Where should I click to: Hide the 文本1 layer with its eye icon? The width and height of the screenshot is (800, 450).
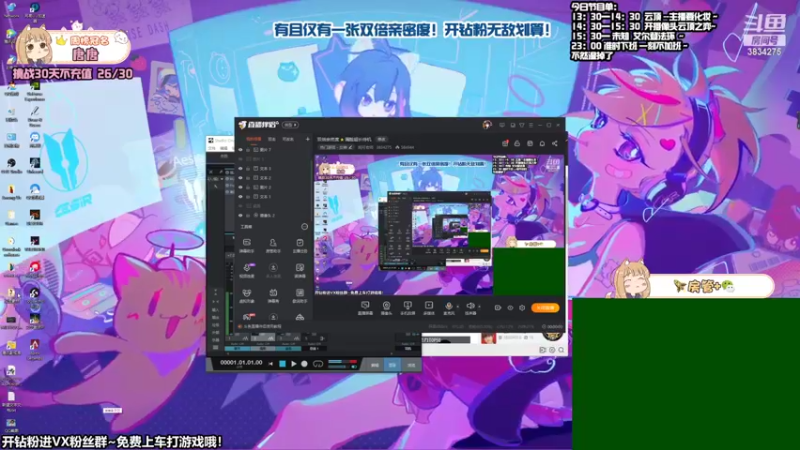[240, 196]
